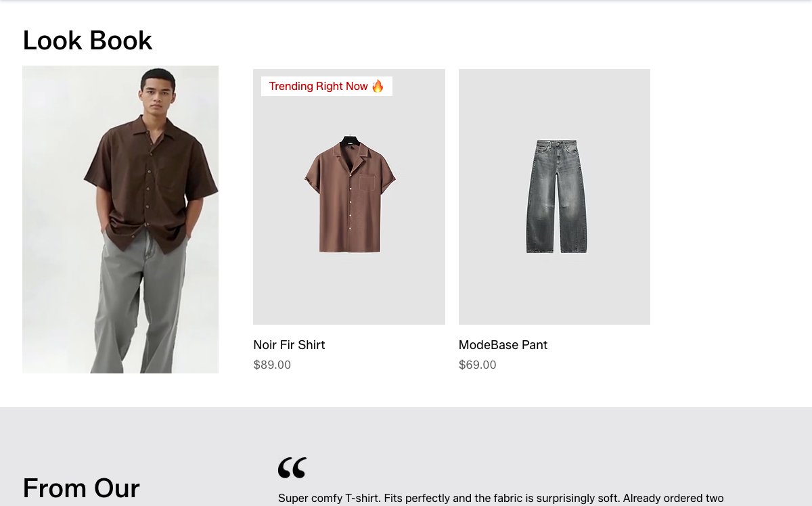Open the brown Noir Fir Shirt product image
The height and width of the screenshot is (506, 812).
point(349,197)
